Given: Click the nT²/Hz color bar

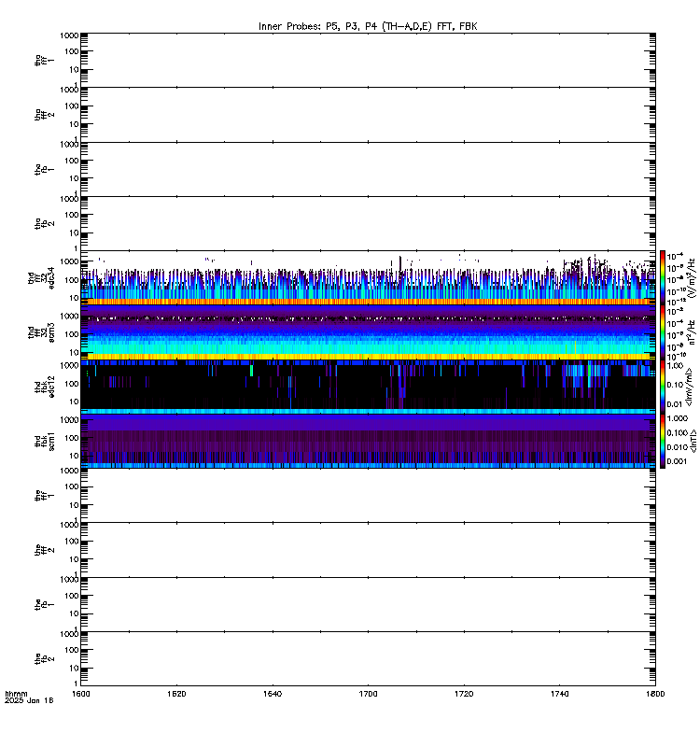Looking at the screenshot, I should pyautogui.click(x=663, y=332).
